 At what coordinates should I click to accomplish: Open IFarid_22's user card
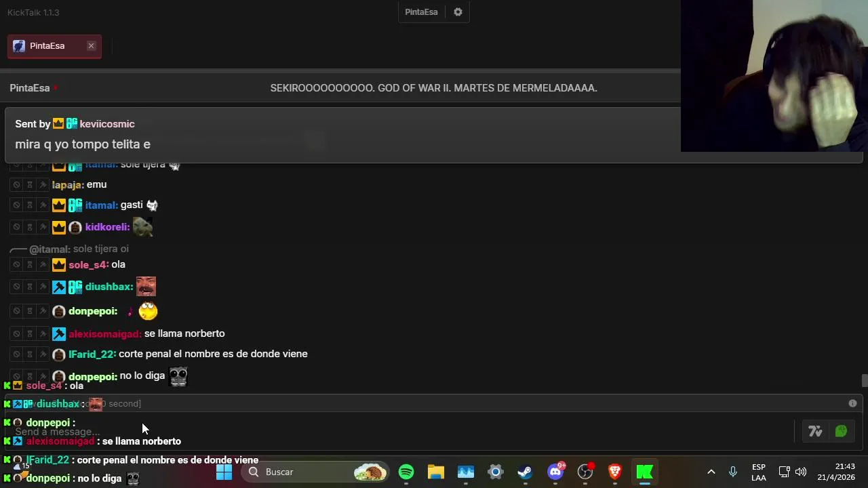click(x=92, y=354)
